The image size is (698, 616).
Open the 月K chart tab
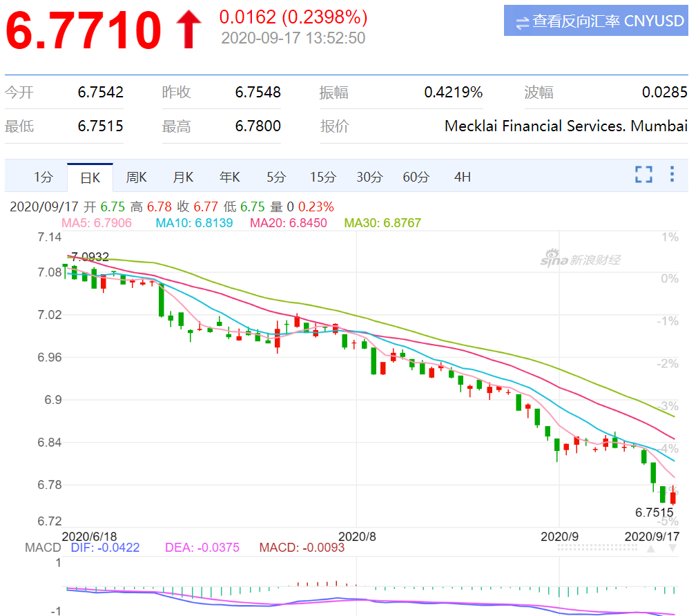pyautogui.click(x=183, y=177)
